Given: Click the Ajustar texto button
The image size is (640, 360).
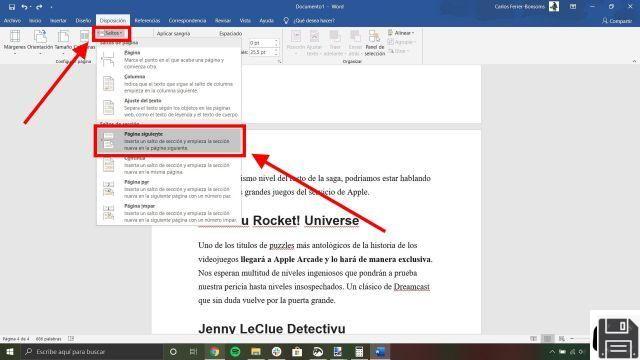Looking at the screenshot, I should pyautogui.click(x=314, y=42).
